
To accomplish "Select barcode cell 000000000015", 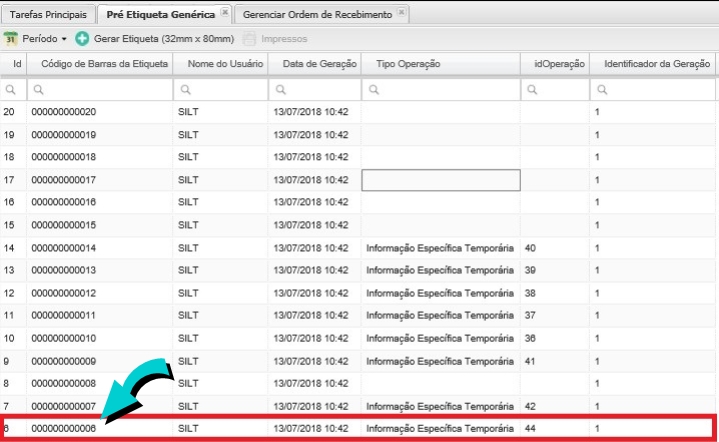I will coord(64,225).
